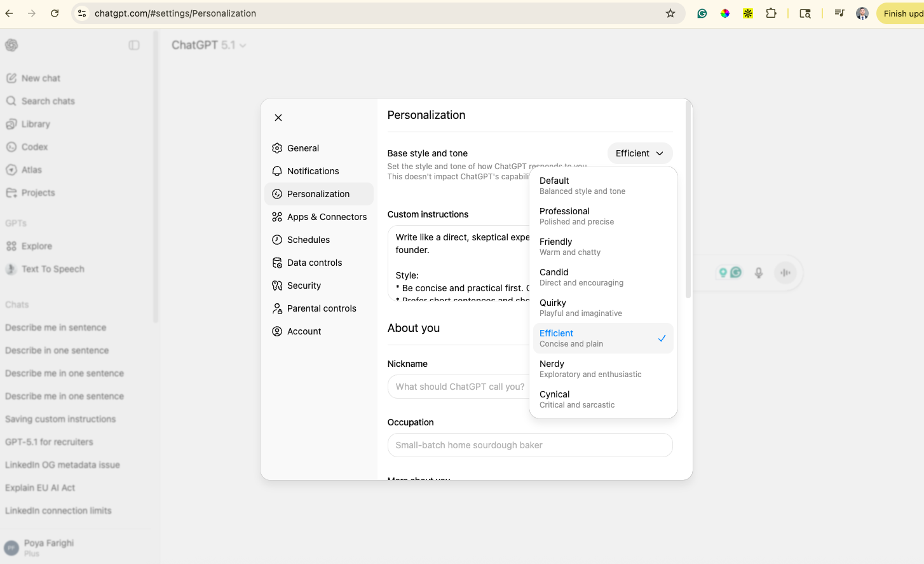This screenshot has width=924, height=564.
Task: Open the Parental controls tab
Action: [x=319, y=308]
